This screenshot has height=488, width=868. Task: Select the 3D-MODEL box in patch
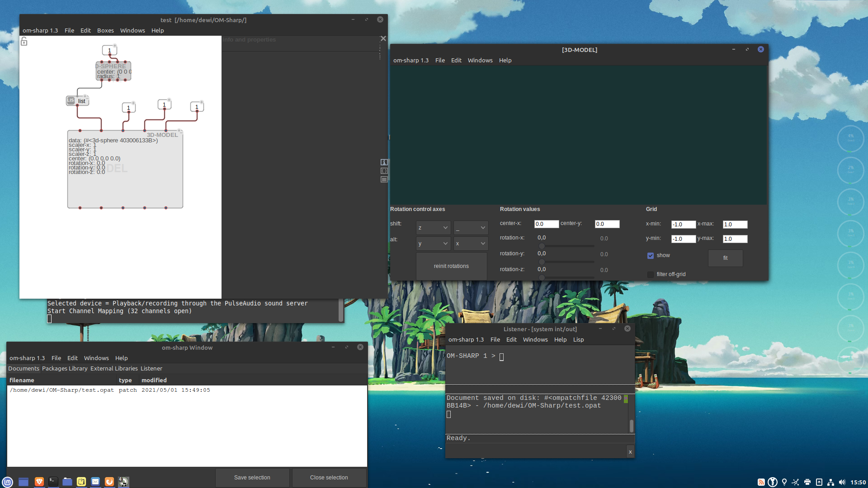tap(125, 169)
